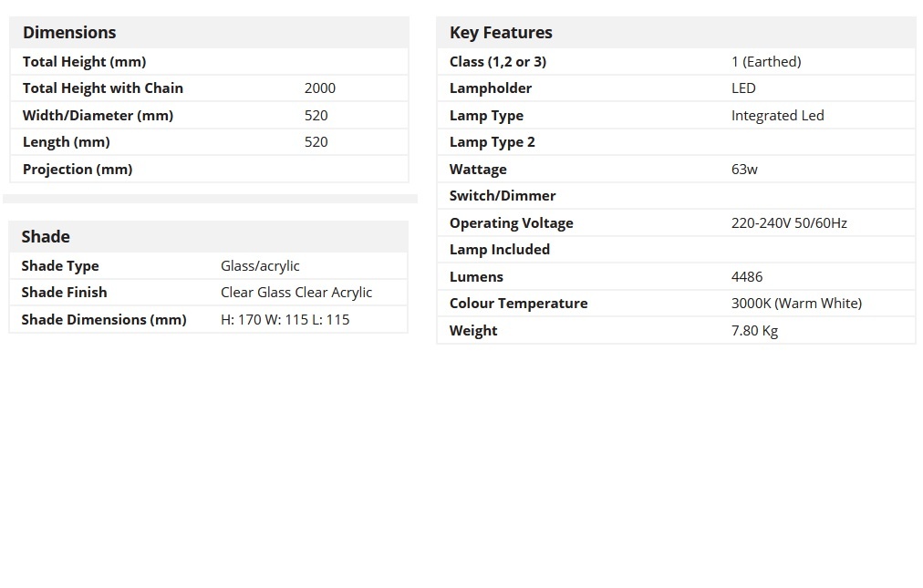Select the 220-240V 50/60Hz voltage value
The width and height of the screenshot is (923, 588).
point(789,223)
